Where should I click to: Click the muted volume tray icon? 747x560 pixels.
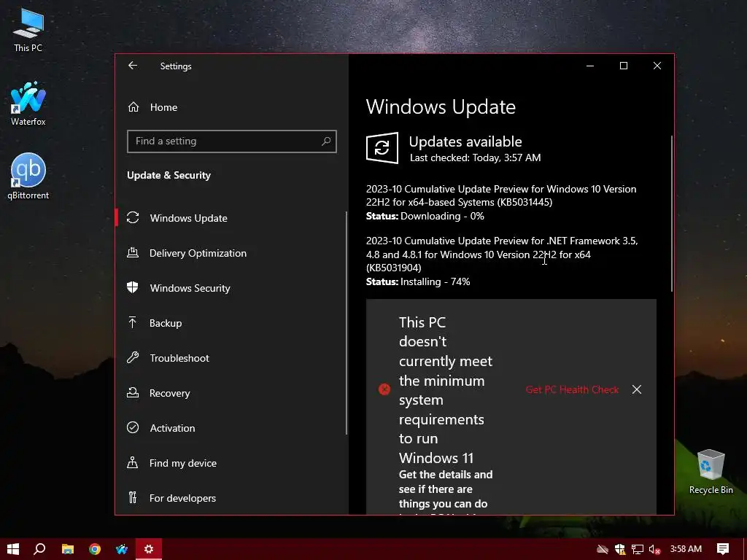point(654,549)
